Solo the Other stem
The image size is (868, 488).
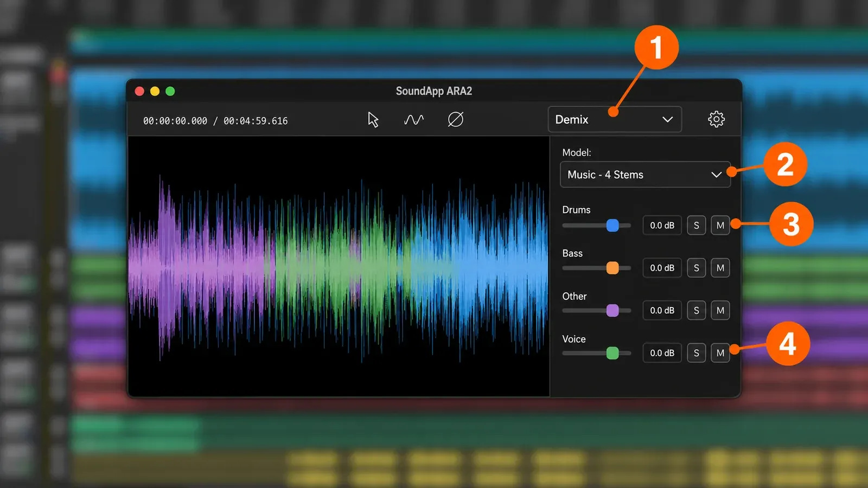697,310
